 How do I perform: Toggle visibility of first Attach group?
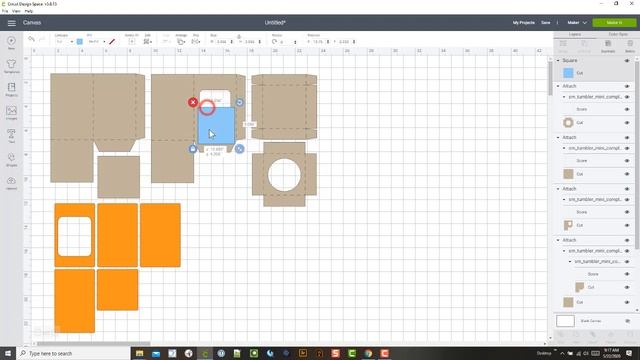point(627,87)
